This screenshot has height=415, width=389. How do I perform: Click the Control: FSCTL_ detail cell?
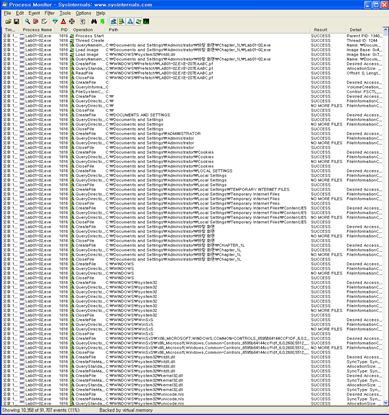coord(364,92)
